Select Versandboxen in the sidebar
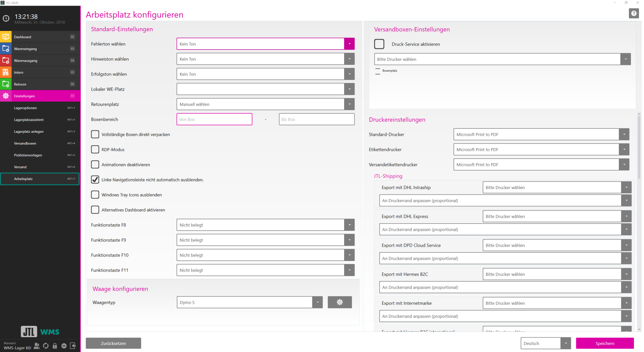644x352 pixels. click(25, 143)
